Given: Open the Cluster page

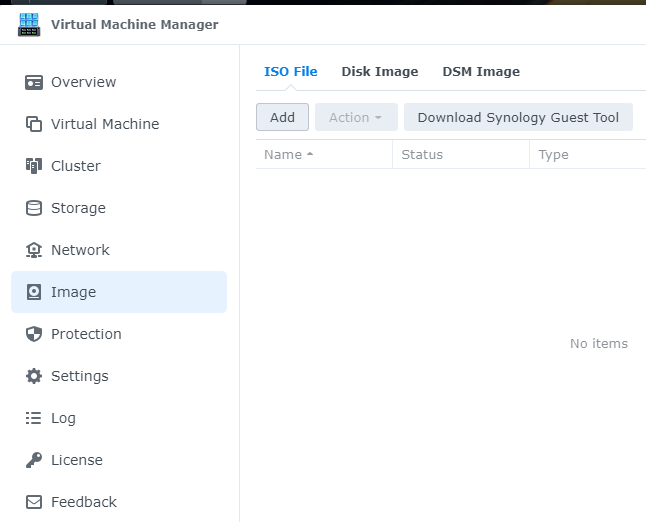Looking at the screenshot, I should (119, 166).
